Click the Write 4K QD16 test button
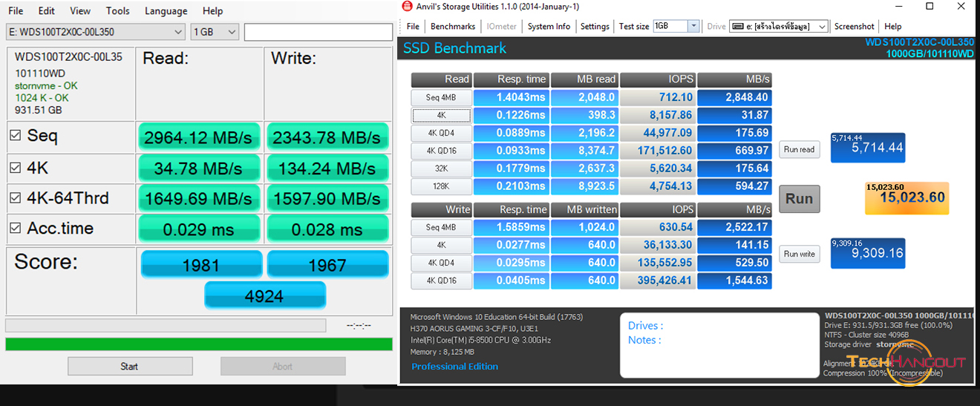The image size is (980, 406). click(441, 281)
